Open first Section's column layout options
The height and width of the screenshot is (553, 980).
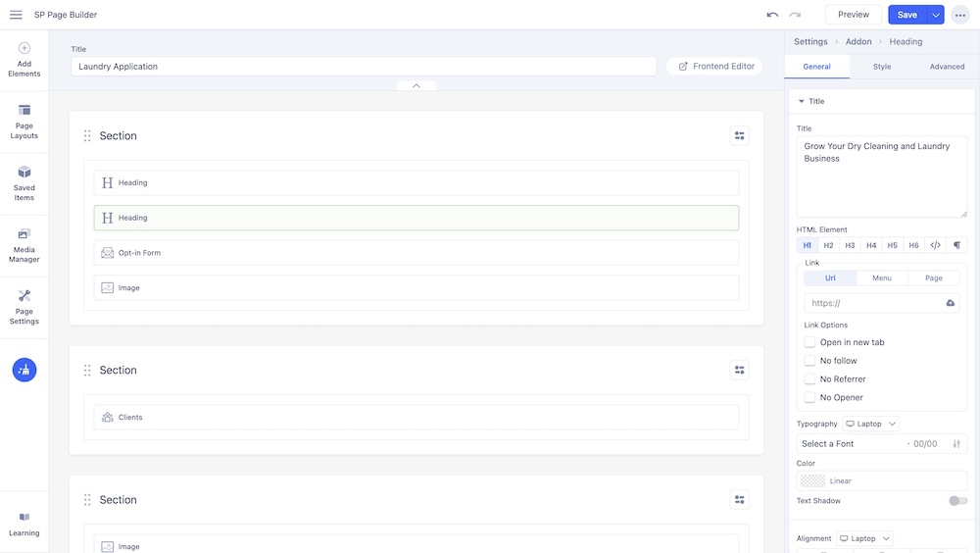coord(739,136)
